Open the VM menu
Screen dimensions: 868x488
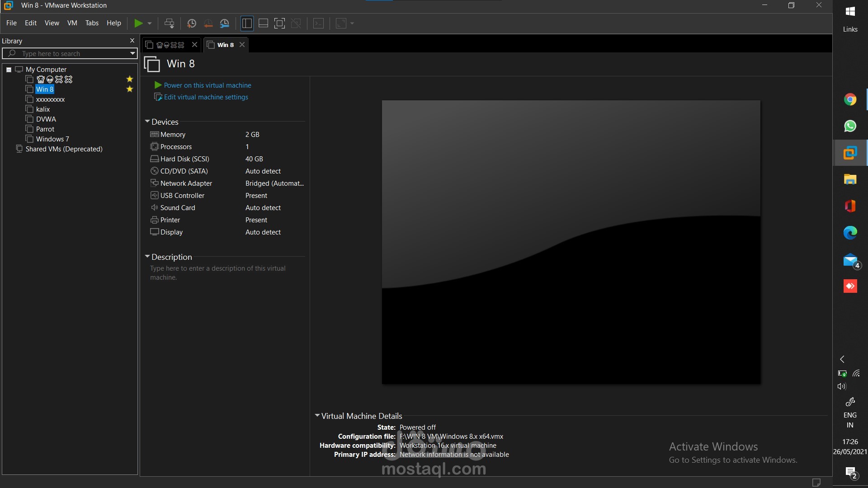(x=72, y=23)
